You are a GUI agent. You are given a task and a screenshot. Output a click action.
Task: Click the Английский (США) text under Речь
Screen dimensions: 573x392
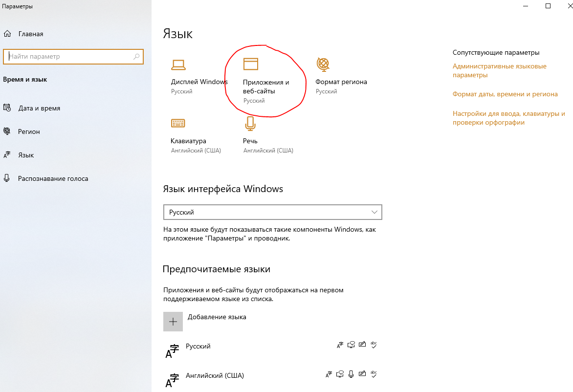268,151
